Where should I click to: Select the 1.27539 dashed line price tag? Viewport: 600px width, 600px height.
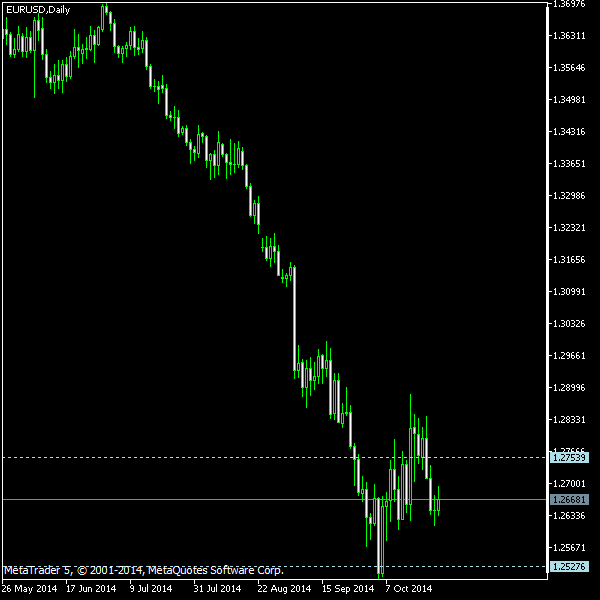pos(569,458)
